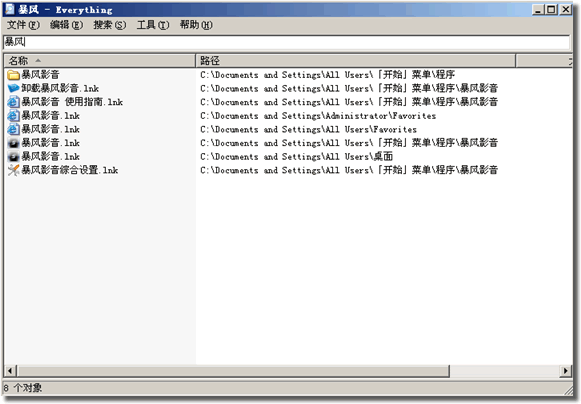Open the 搜索(S) menu
This screenshot has width=581, height=404.
[110, 25]
